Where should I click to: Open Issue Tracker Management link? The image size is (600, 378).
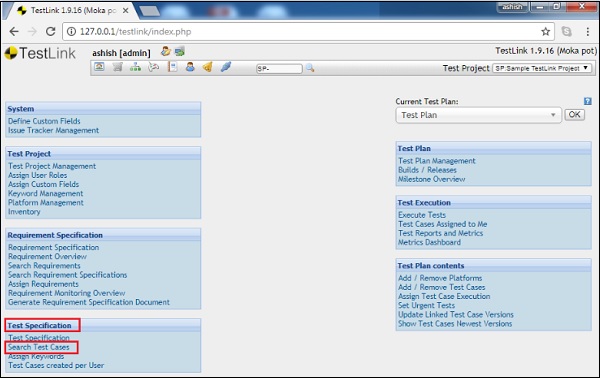point(54,130)
